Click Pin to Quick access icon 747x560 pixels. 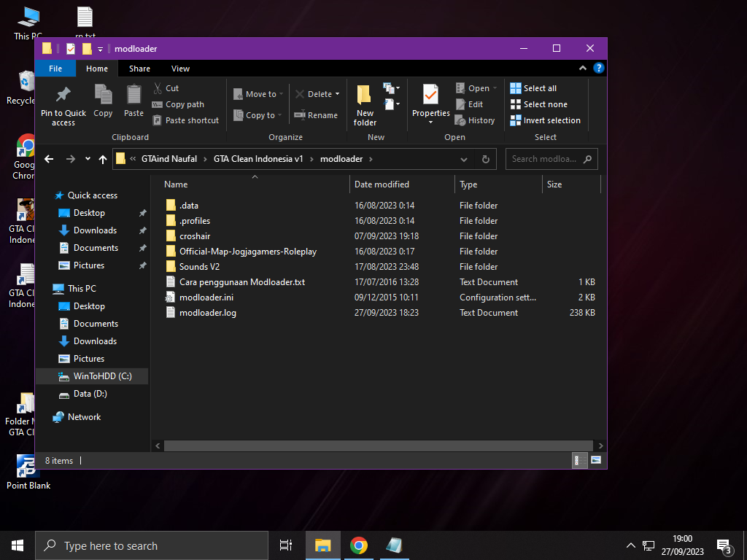pos(63,94)
